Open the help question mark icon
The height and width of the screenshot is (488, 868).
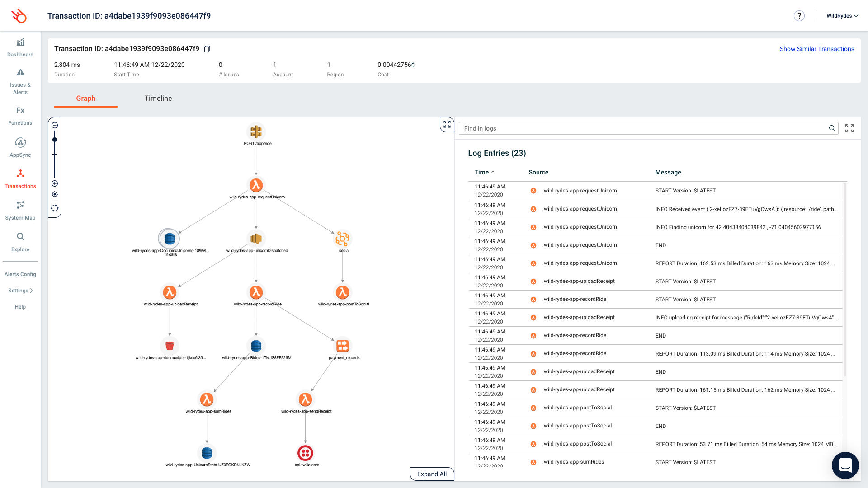click(799, 16)
